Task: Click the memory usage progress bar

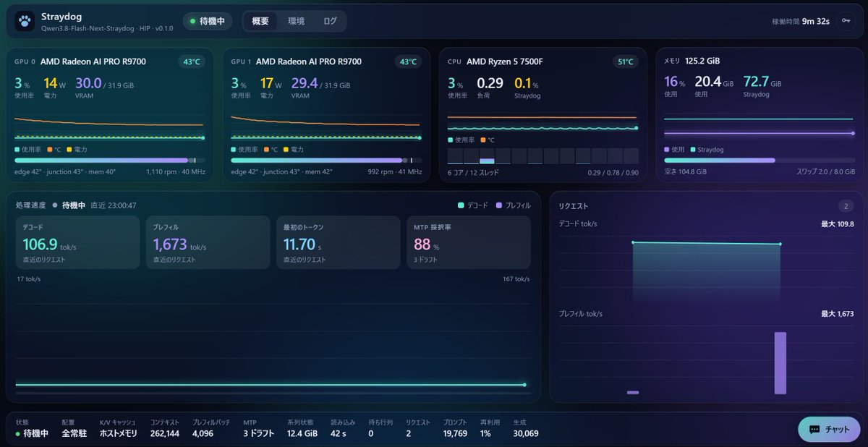Action: [759, 161]
